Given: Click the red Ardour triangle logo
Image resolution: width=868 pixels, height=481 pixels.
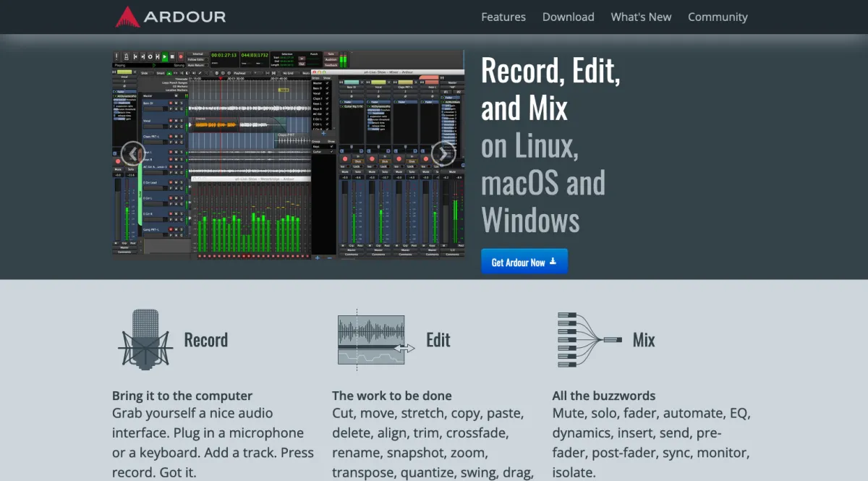Looking at the screenshot, I should pyautogui.click(x=127, y=17).
